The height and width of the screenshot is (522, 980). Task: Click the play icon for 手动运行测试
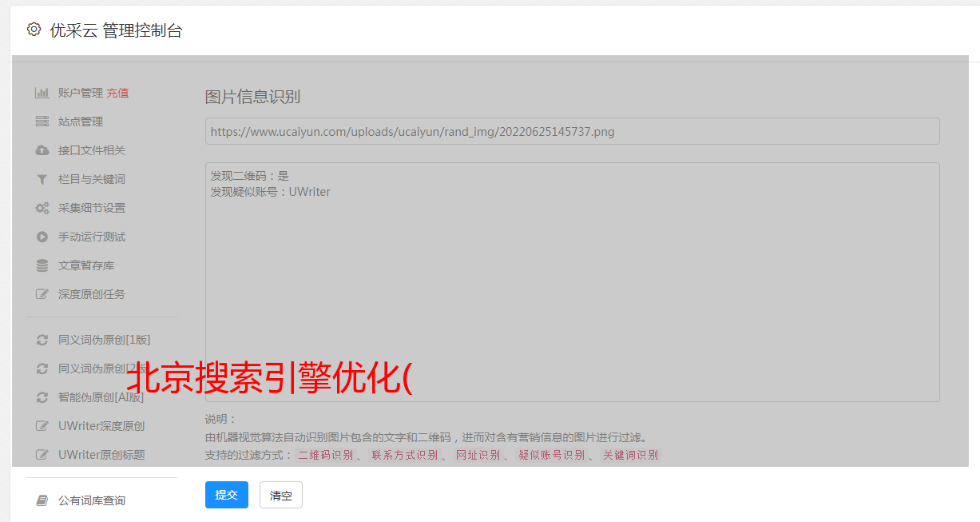pyautogui.click(x=42, y=237)
